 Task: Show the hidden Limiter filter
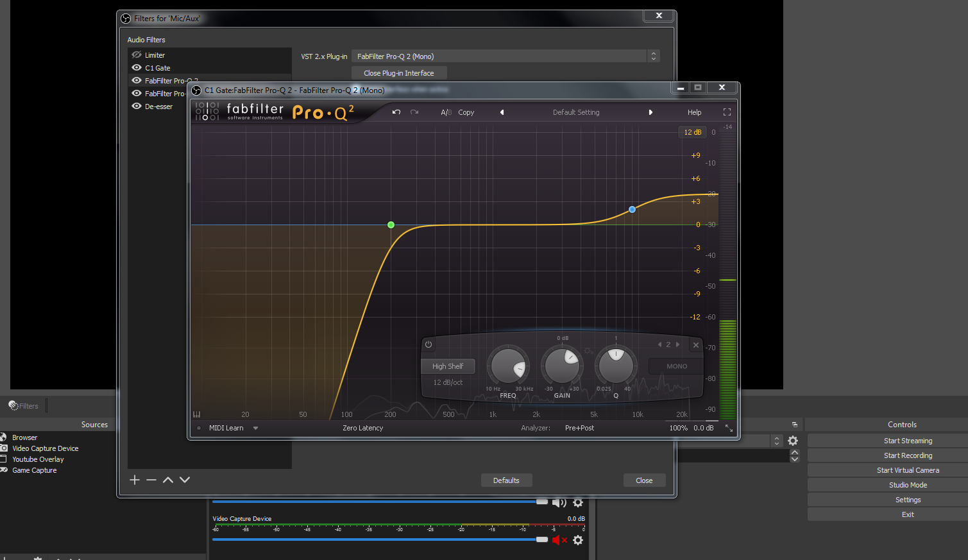coord(137,55)
